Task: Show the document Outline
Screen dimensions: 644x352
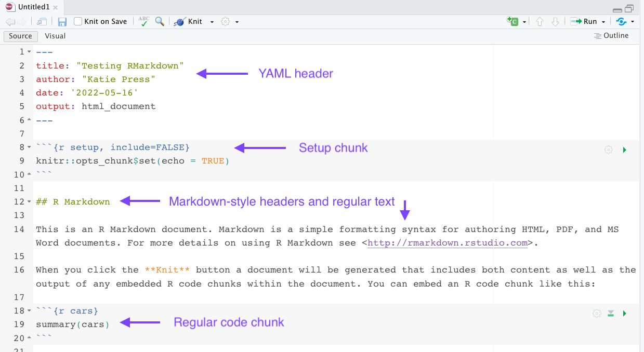Action: coord(611,36)
